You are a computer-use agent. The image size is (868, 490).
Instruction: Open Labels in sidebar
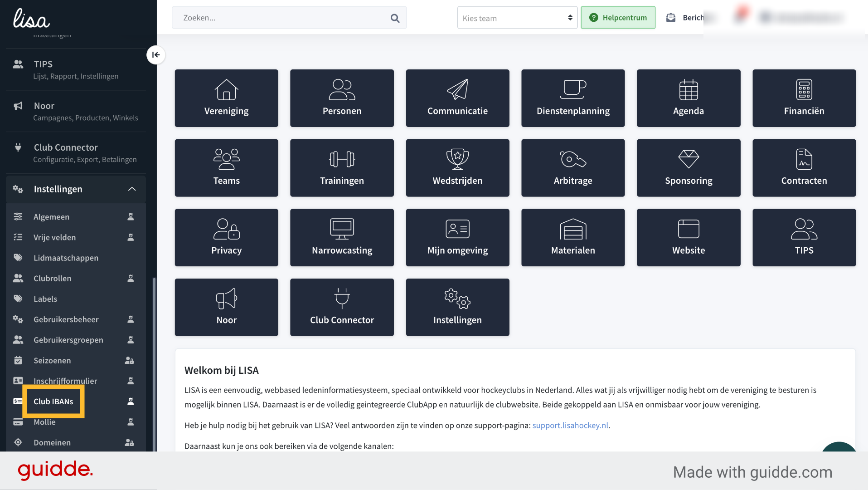point(76,299)
